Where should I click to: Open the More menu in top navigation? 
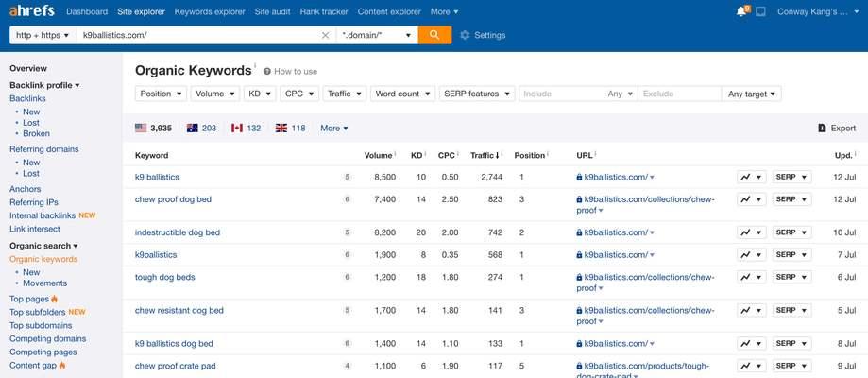click(x=445, y=11)
